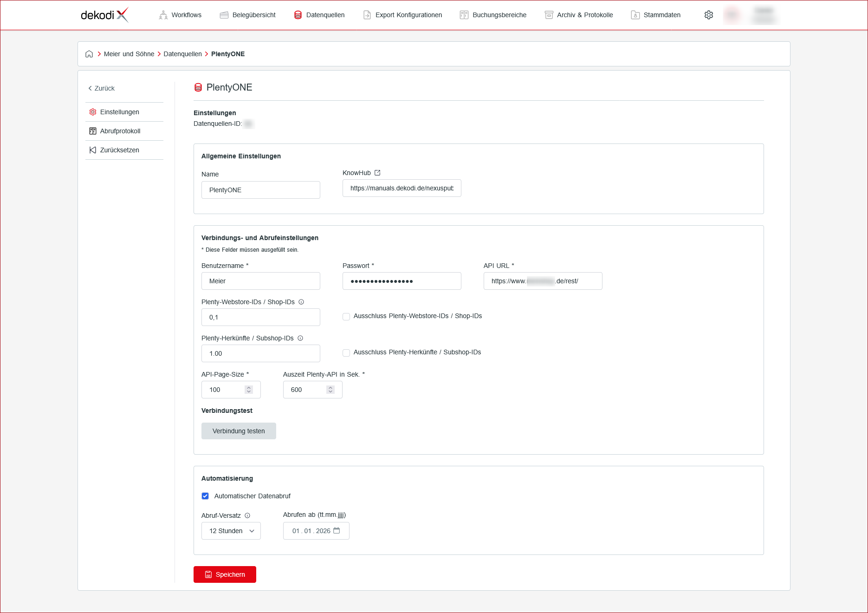The height and width of the screenshot is (613, 868).
Task: Click the blurred user avatar
Action: click(x=732, y=15)
